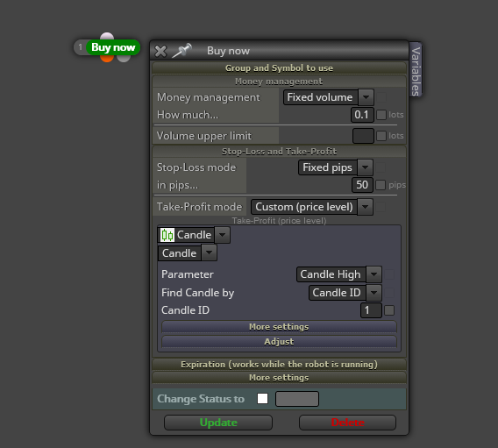Toggle checkbox next to Volume upper limit
Screen dimensions: 498x448
pyautogui.click(x=381, y=136)
